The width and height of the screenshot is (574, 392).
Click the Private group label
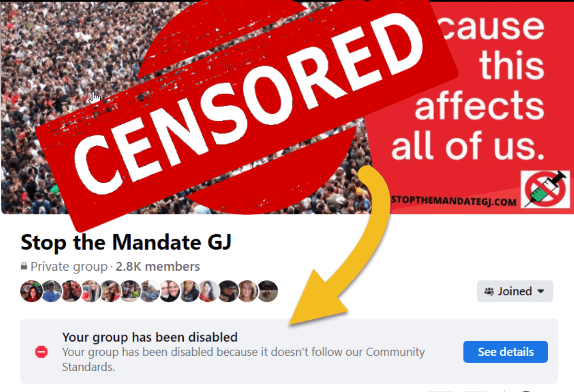coord(69,266)
